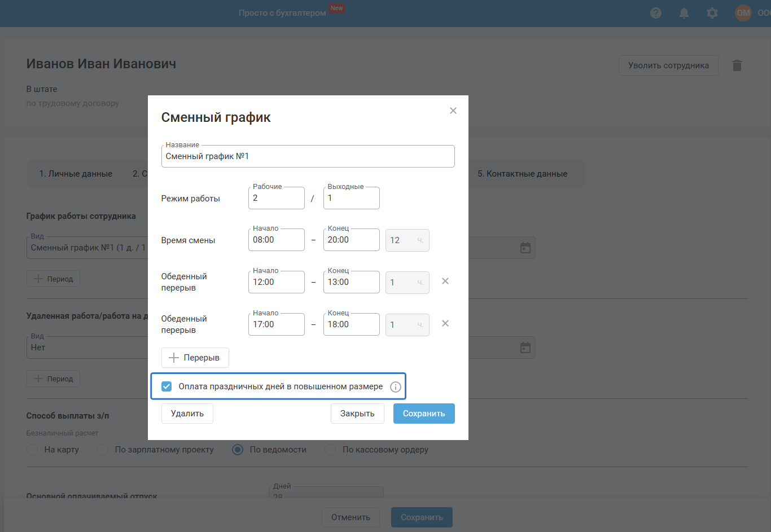Select По зарплатному проекту radio button
Image resolution: width=771 pixels, height=532 pixels.
(x=103, y=450)
